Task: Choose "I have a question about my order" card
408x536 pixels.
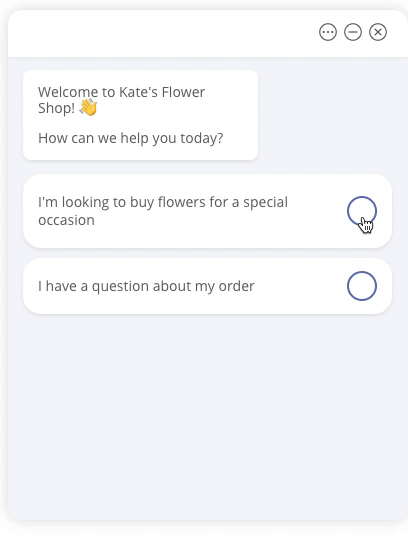Action: (x=207, y=286)
